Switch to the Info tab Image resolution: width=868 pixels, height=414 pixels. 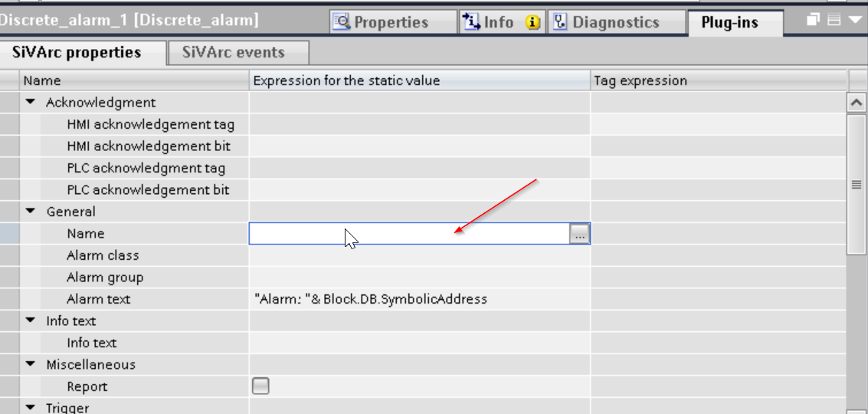(490, 22)
